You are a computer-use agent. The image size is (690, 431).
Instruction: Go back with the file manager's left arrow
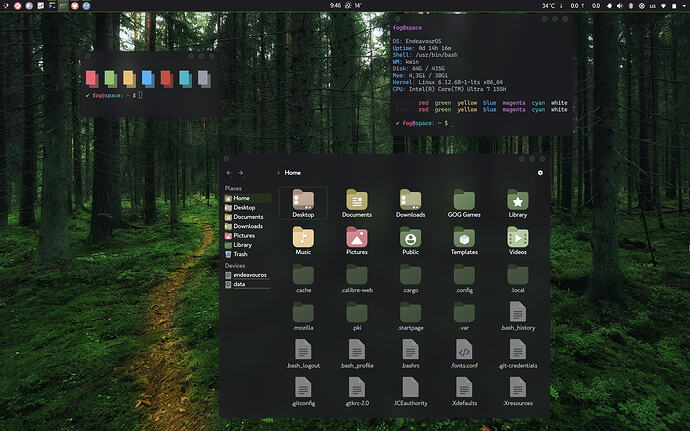coord(228,173)
